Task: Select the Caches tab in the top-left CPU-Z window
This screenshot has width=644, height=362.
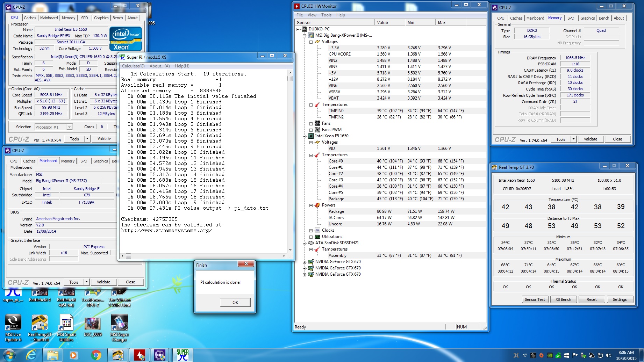Action: (x=30, y=18)
